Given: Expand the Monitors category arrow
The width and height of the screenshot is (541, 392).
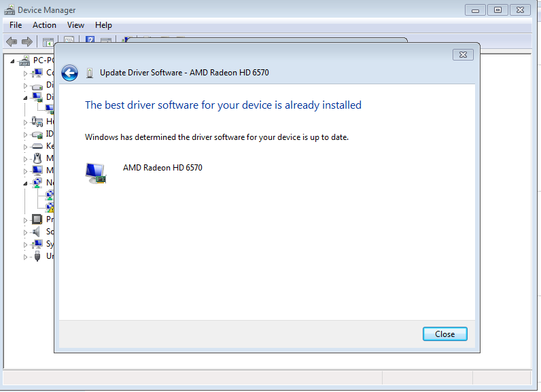Looking at the screenshot, I should [25, 171].
